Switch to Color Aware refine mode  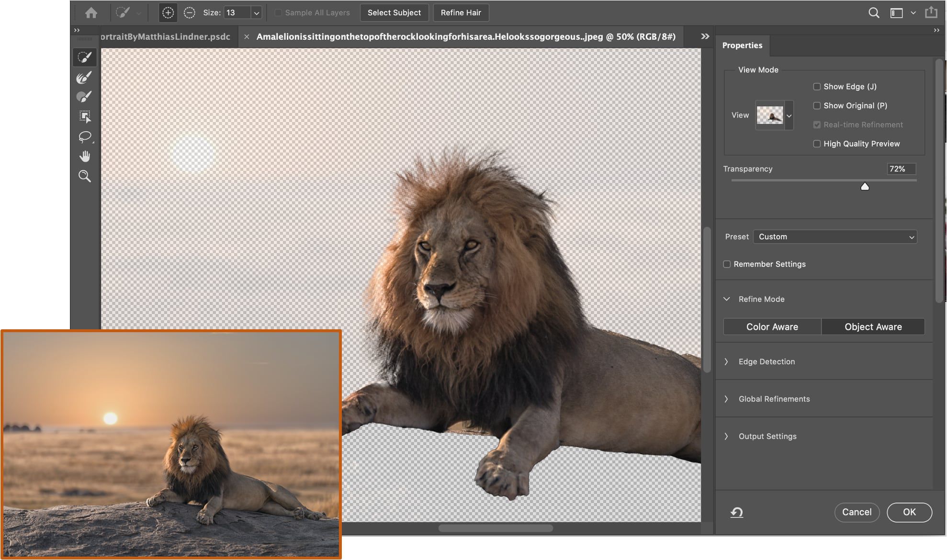pyautogui.click(x=772, y=326)
